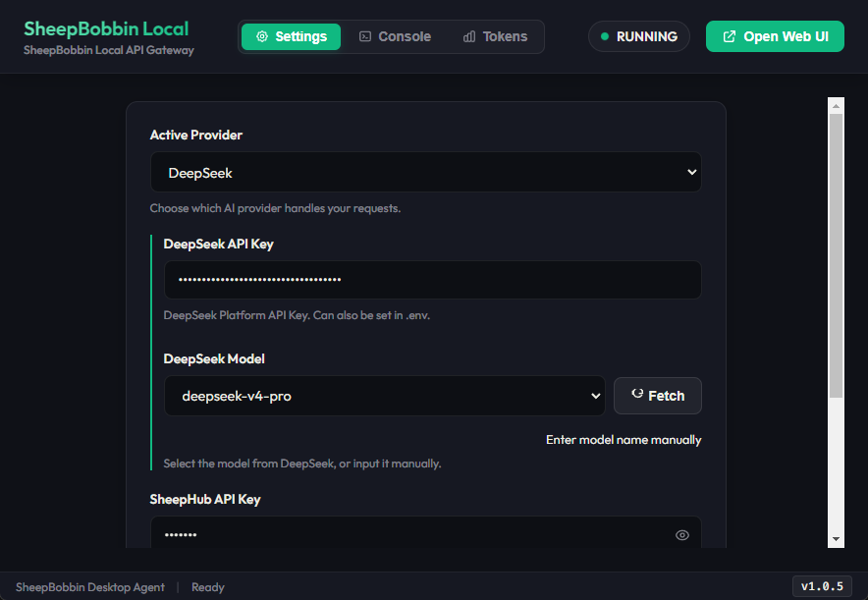Click the green status dot beside RUNNING
Image resolution: width=868 pixels, height=600 pixels.
[605, 36]
